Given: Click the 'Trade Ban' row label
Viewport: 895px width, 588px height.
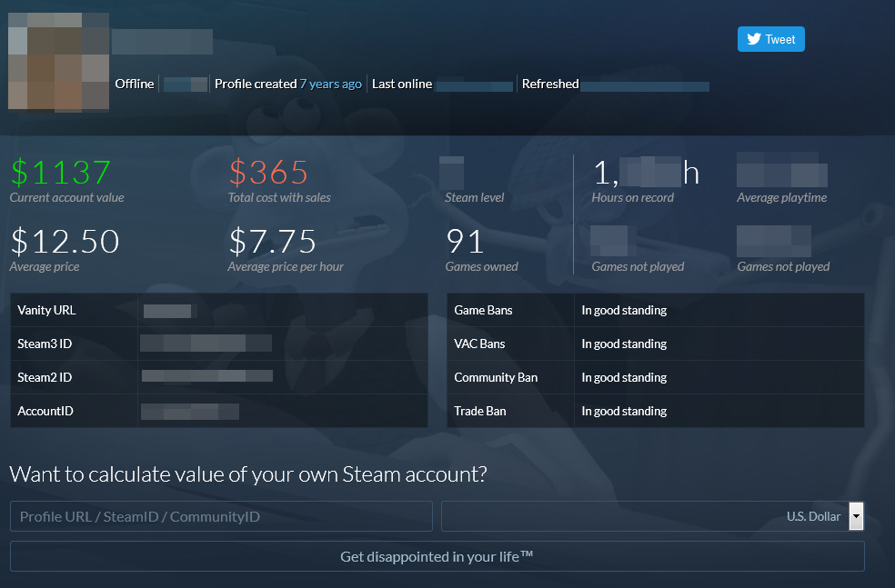Looking at the screenshot, I should (x=480, y=411).
